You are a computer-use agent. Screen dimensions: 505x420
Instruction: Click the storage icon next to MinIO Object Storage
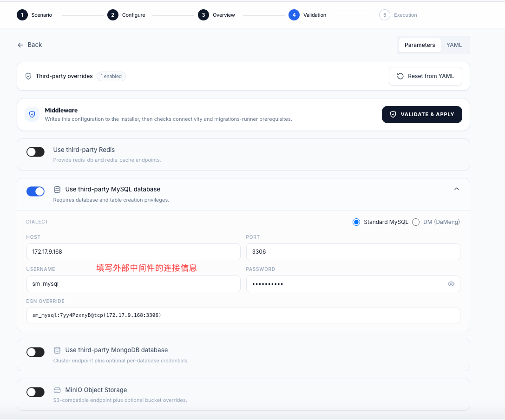[x=57, y=390]
